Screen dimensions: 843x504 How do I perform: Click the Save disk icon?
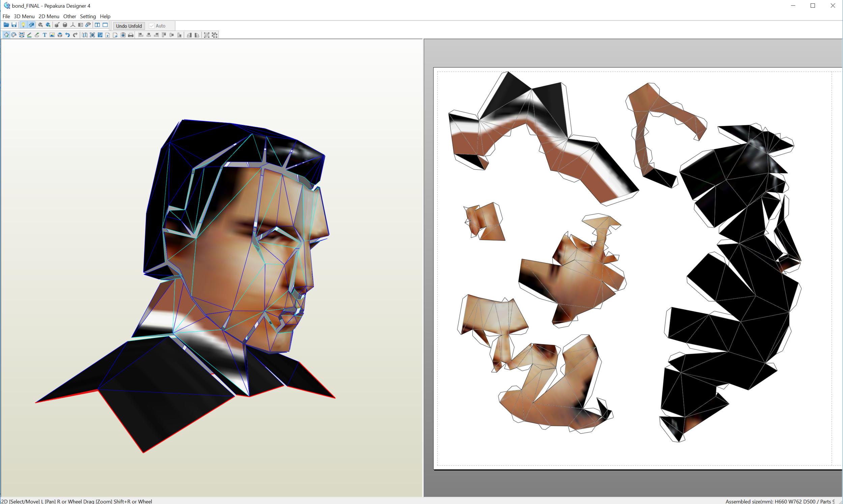(x=14, y=25)
